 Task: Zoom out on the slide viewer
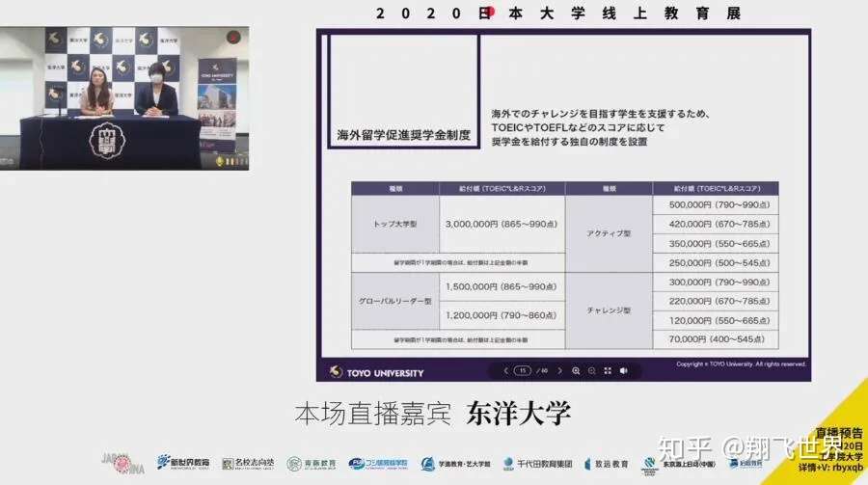(x=592, y=371)
